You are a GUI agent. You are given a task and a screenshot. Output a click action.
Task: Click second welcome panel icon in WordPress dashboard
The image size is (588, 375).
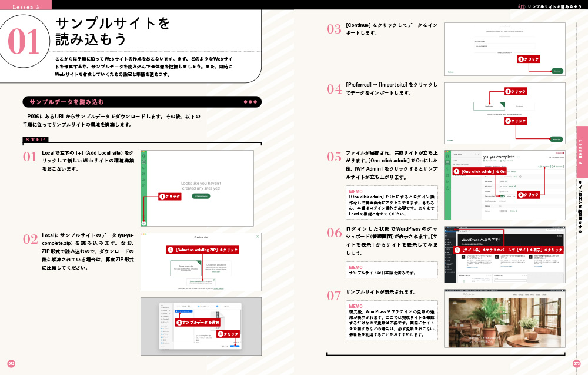497,257
